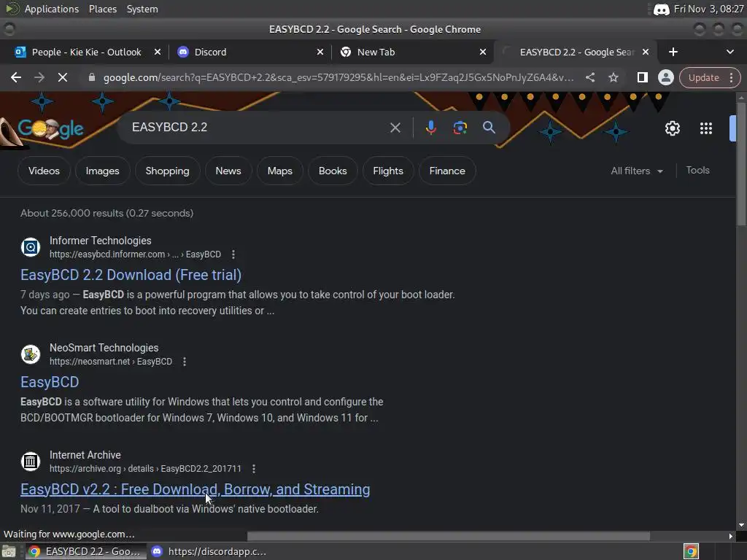The image size is (747, 560).
Task: Submit search with magnifier icon
Action: click(489, 128)
